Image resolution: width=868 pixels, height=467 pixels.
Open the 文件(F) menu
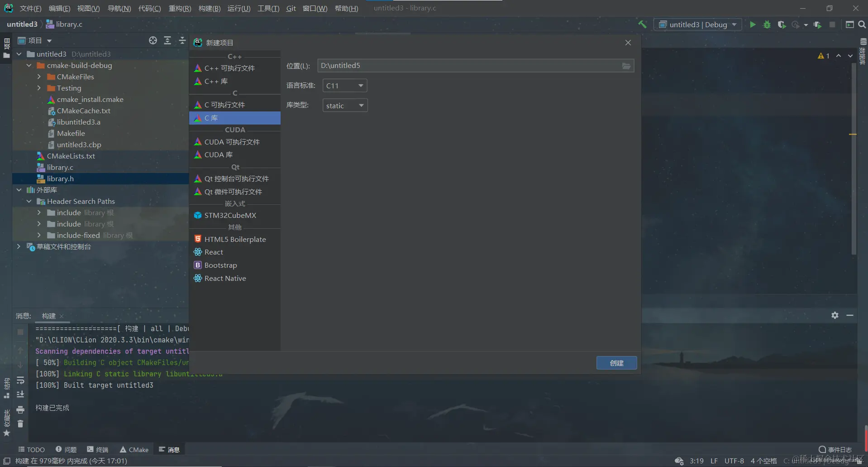(30, 8)
